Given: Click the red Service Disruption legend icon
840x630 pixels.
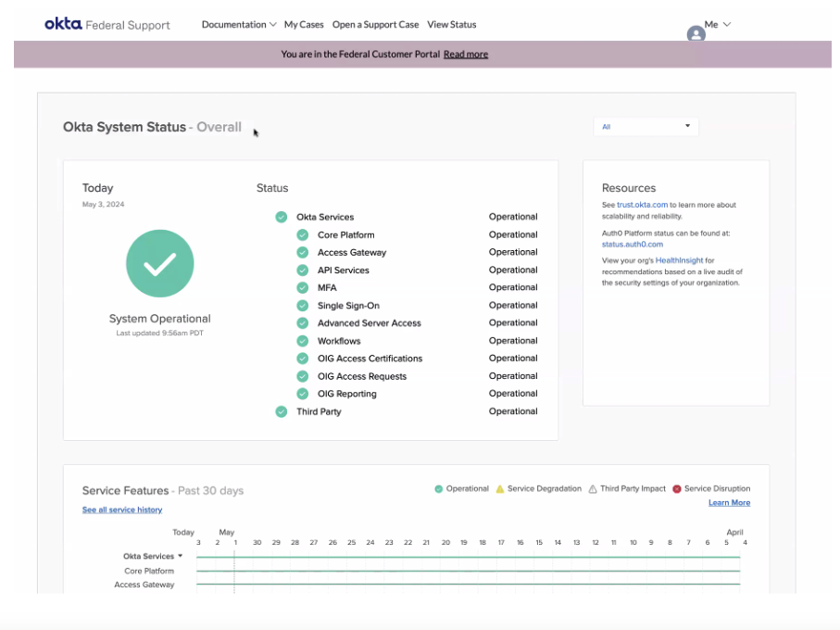Looking at the screenshot, I should click(676, 488).
